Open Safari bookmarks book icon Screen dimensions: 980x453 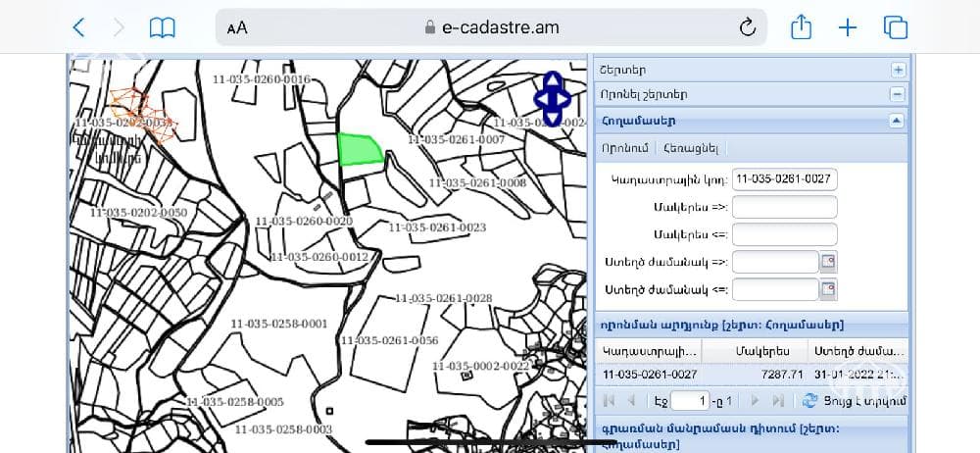162,27
